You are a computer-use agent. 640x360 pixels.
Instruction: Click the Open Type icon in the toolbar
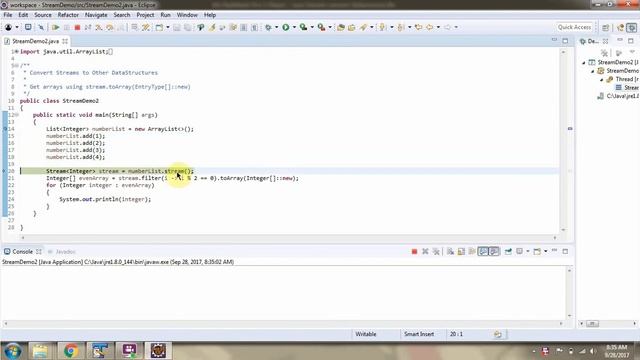coord(341,27)
